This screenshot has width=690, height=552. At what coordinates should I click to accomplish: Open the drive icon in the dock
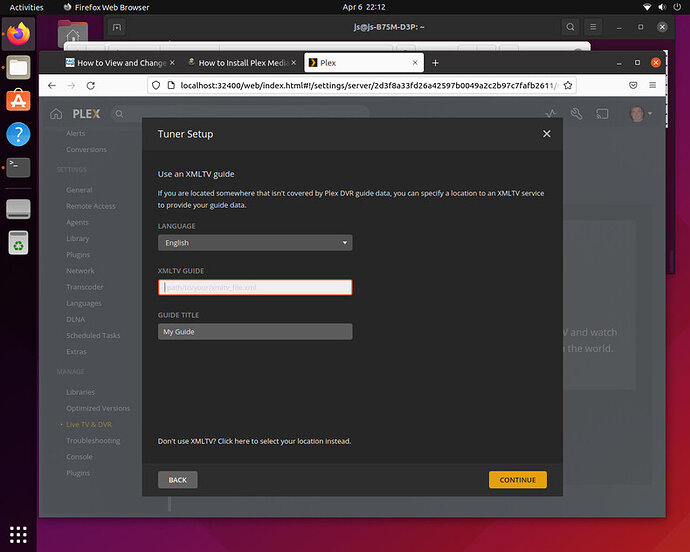[18, 209]
